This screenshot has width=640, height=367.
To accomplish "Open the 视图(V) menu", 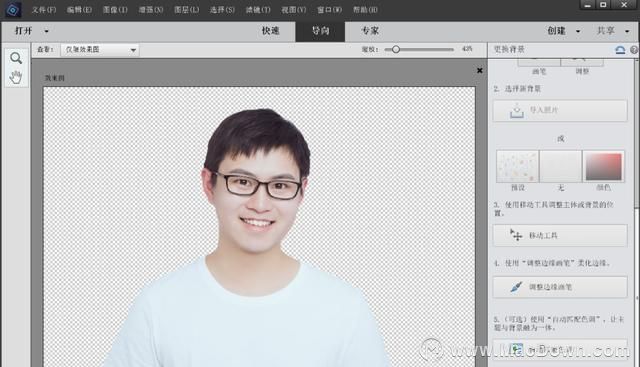I will coord(293,9).
